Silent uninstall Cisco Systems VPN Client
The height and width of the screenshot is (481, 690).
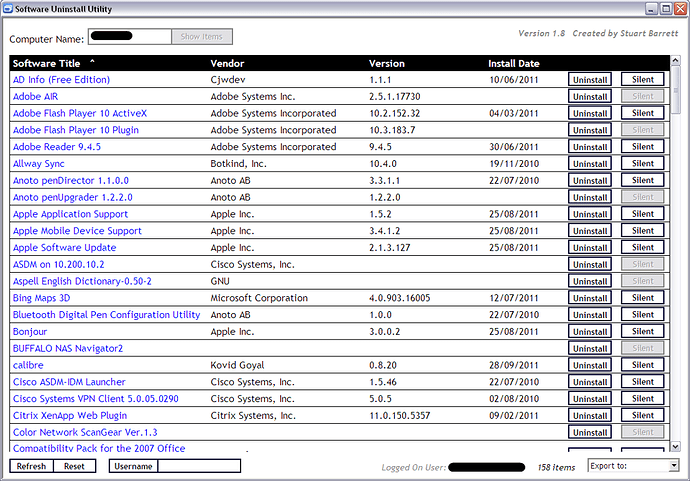[642, 399]
